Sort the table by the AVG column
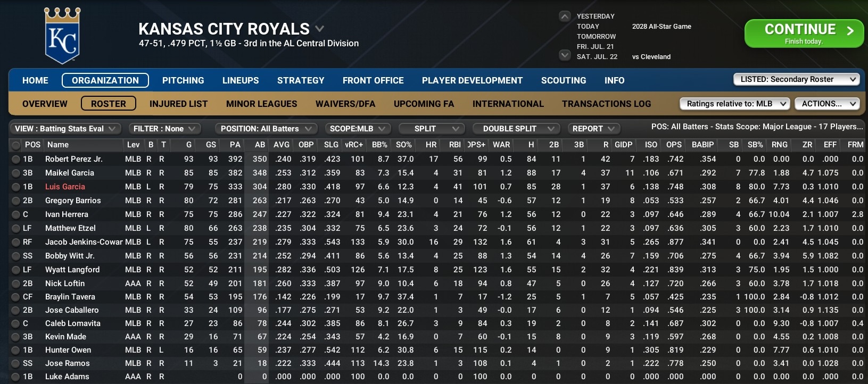868x384 pixels. (281, 145)
